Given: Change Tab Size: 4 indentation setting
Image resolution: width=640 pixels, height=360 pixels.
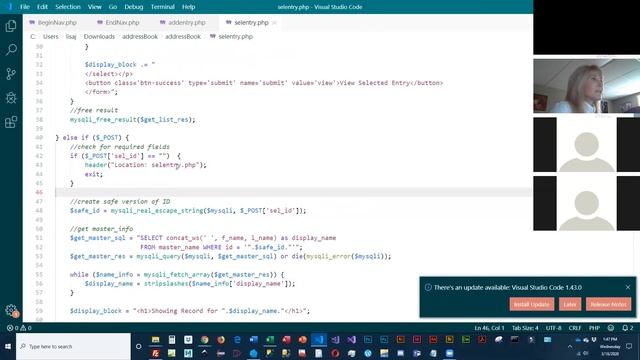Looking at the screenshot, I should click(x=525, y=328).
